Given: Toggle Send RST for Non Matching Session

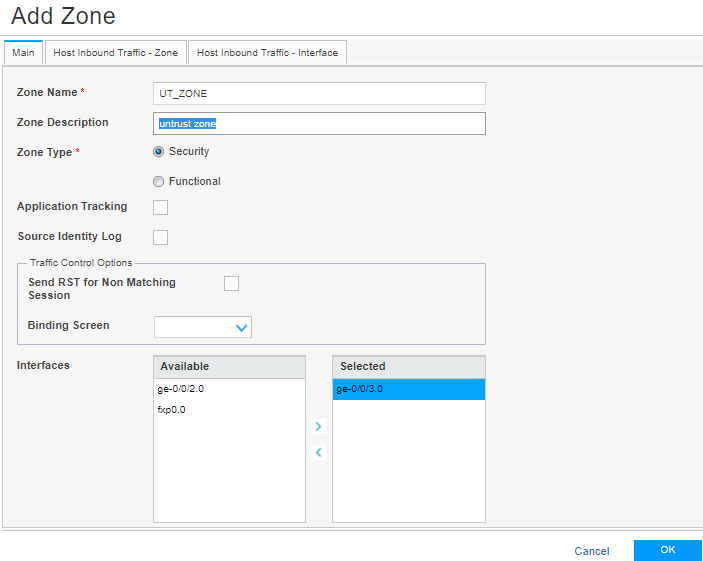Looking at the screenshot, I should click(x=231, y=284).
